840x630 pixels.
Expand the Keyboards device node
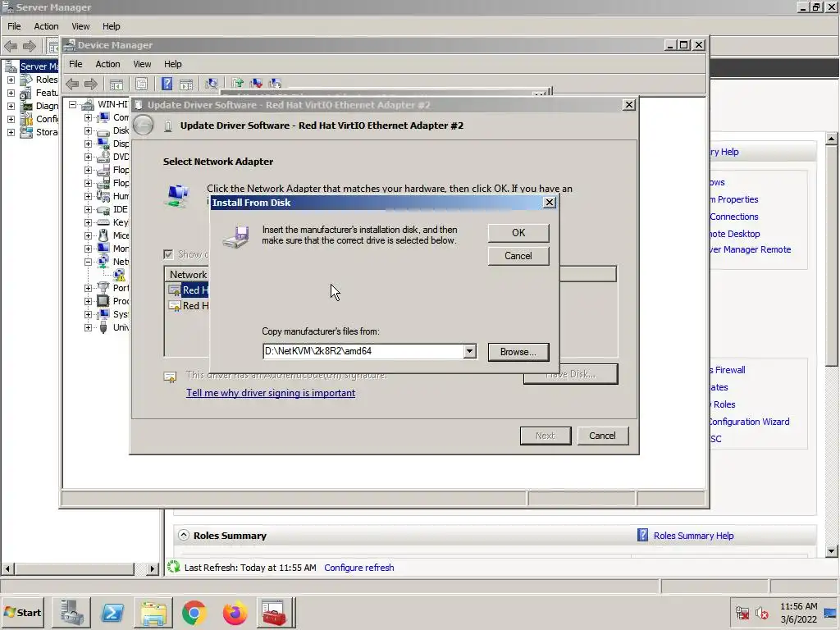click(88, 222)
